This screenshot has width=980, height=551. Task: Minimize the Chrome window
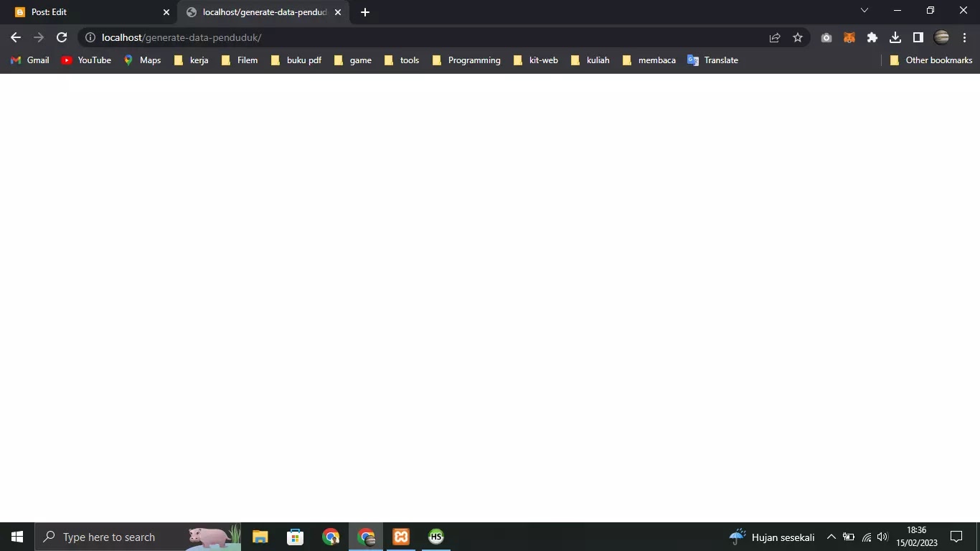click(x=897, y=11)
